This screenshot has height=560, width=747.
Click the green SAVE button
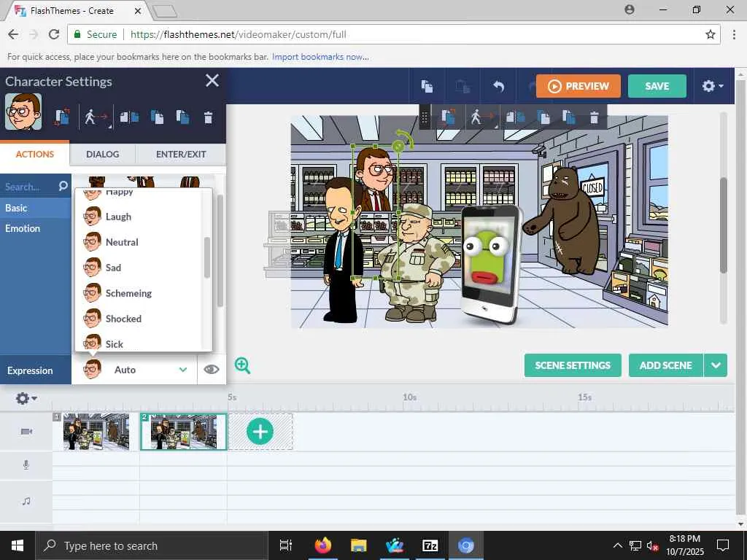click(657, 86)
